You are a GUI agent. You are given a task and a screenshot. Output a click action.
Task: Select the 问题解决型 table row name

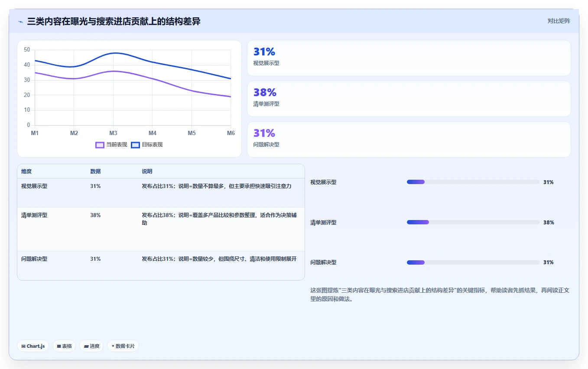tap(34, 259)
